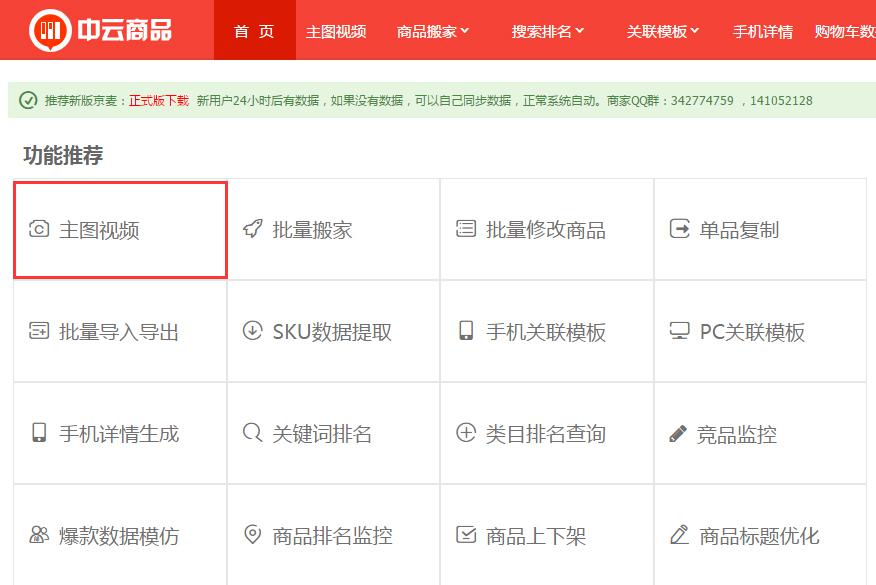
Task: Open the 商品标题优化 feature card
Action: 760,535
